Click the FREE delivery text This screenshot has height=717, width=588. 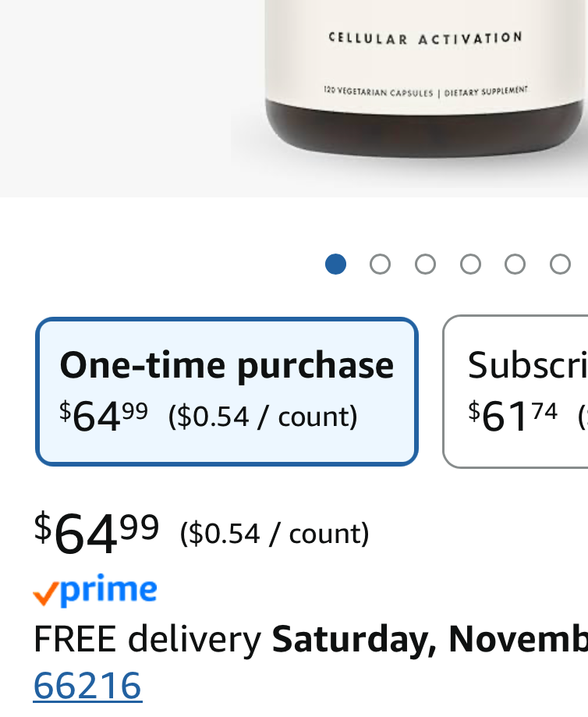click(x=147, y=639)
